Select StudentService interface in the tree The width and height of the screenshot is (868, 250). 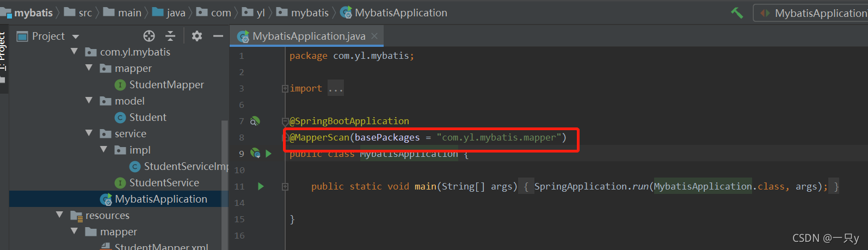click(164, 182)
